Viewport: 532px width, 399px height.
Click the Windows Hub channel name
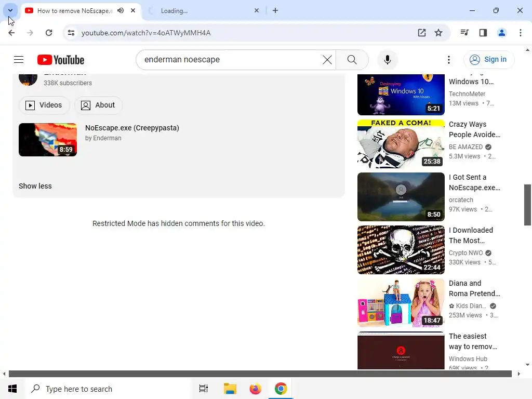tap(468, 358)
